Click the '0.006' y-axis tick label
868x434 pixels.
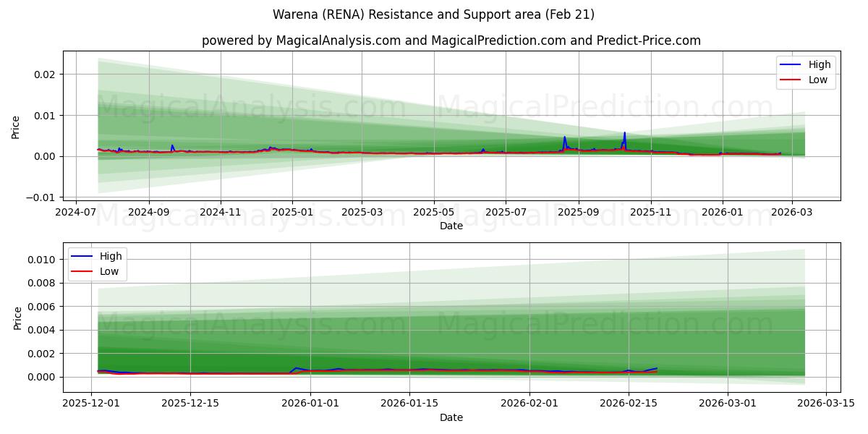(43, 307)
